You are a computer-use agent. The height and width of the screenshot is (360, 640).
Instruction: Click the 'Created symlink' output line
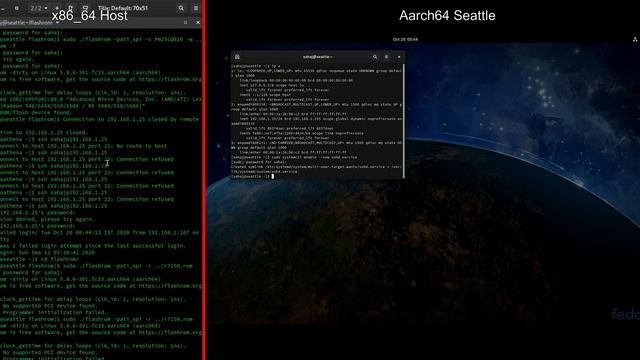coord(316,169)
